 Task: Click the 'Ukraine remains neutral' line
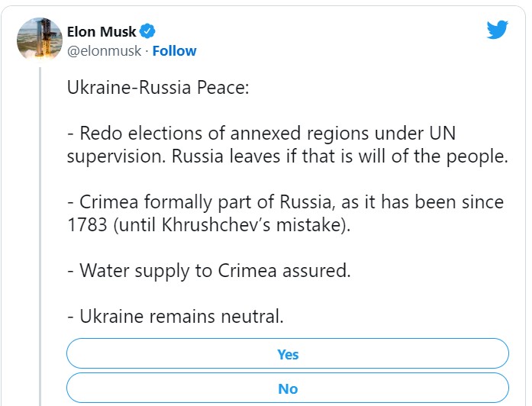(x=175, y=317)
